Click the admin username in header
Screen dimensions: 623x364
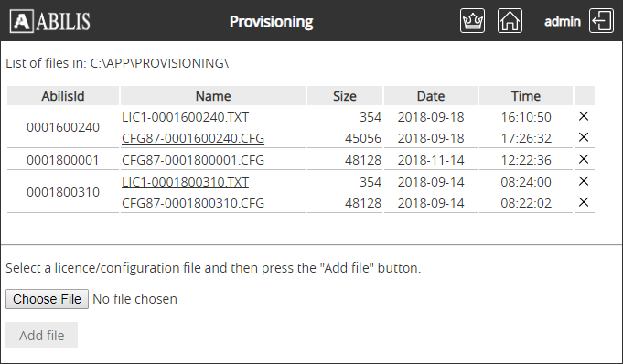click(x=563, y=21)
